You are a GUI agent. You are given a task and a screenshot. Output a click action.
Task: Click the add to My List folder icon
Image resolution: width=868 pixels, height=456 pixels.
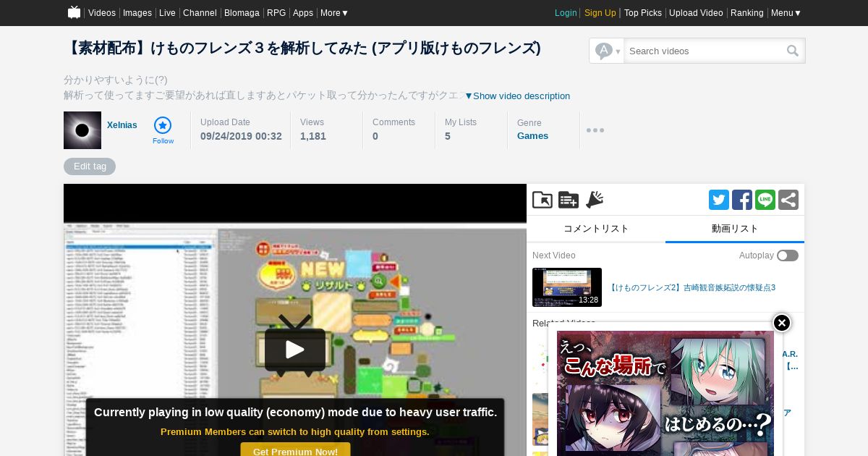[x=542, y=200]
